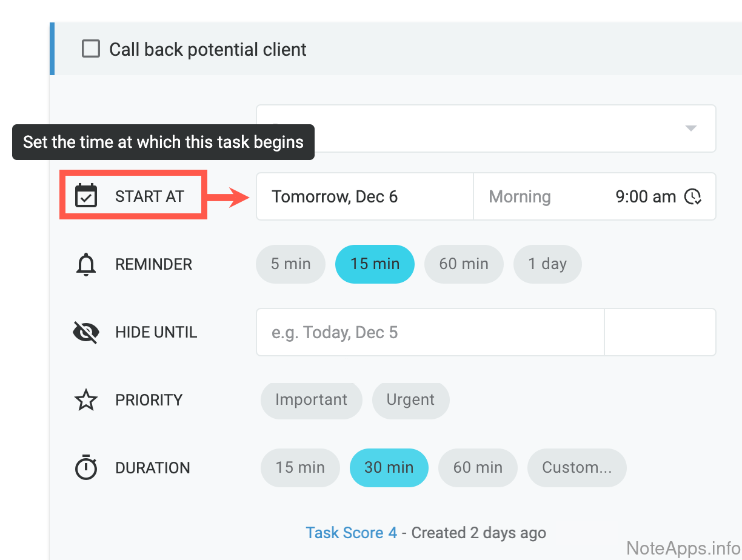This screenshot has height=560, width=742.
Task: Expand the dropdown arrow above Start At
Action: (690, 128)
